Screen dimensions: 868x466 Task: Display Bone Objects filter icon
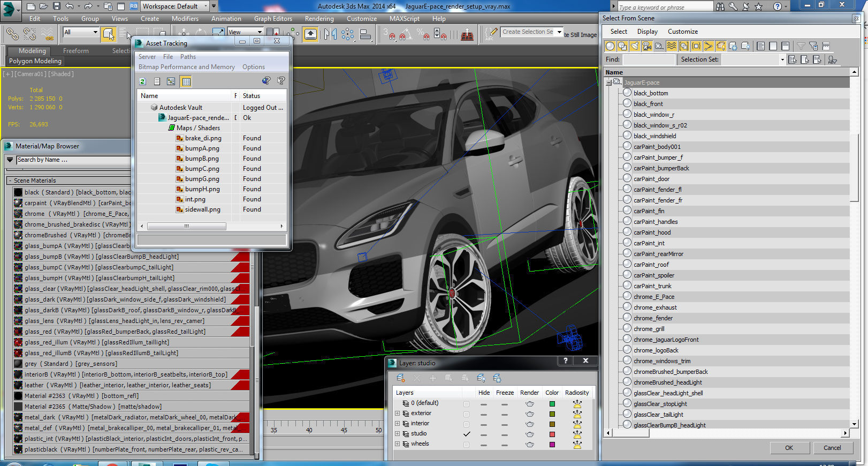coord(709,46)
